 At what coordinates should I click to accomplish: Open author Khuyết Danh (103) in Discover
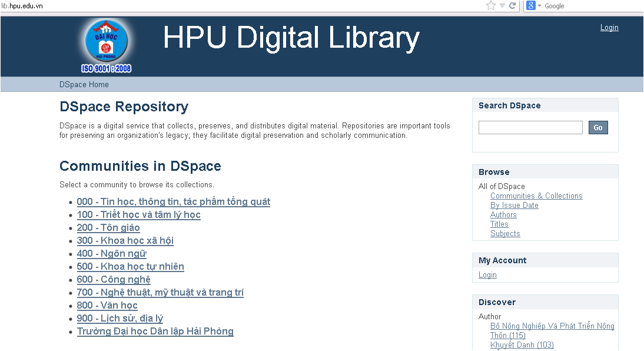pyautogui.click(x=522, y=345)
